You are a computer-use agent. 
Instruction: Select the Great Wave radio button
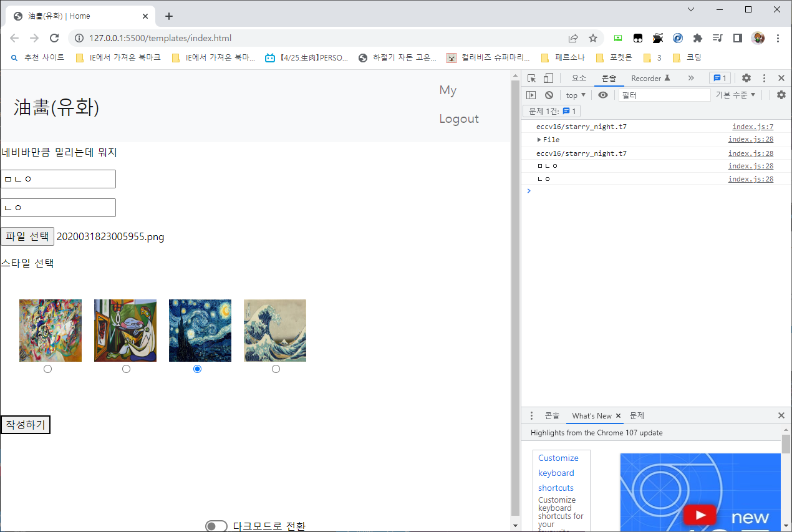click(276, 369)
